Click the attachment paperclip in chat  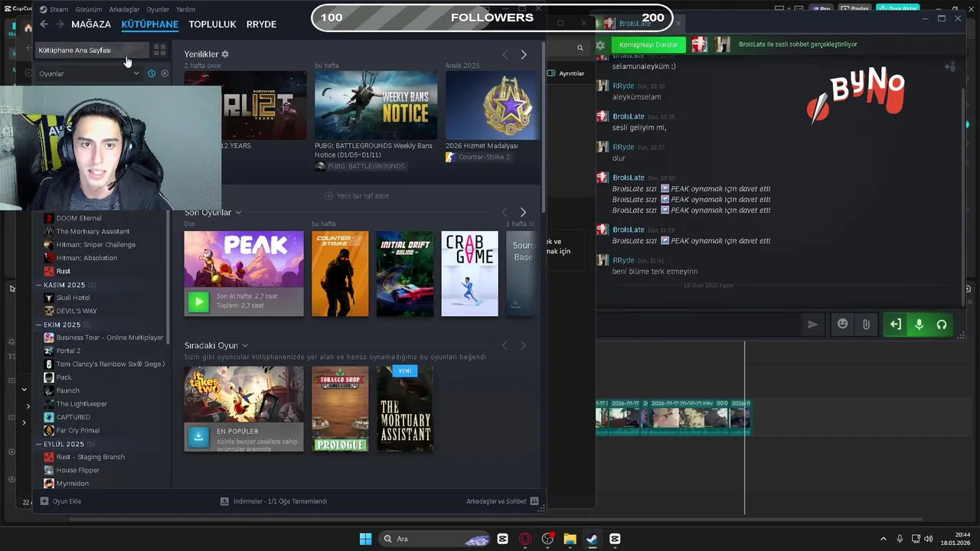pyautogui.click(x=866, y=324)
